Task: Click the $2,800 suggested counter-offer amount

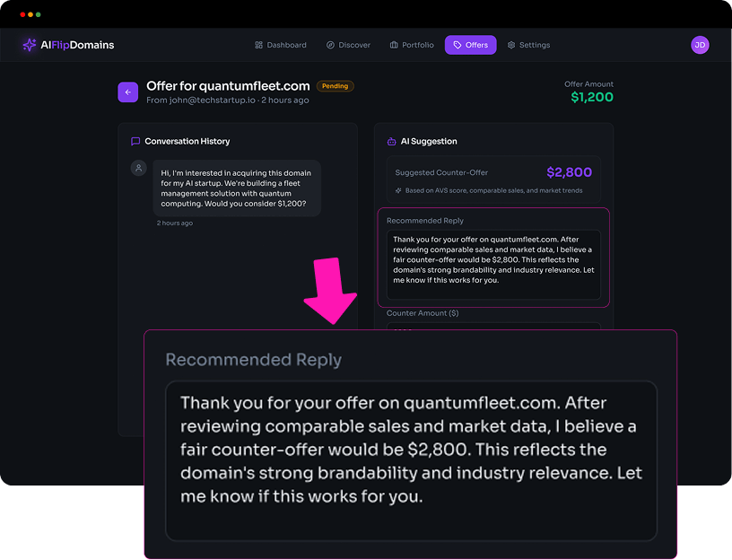Action: coord(569,172)
